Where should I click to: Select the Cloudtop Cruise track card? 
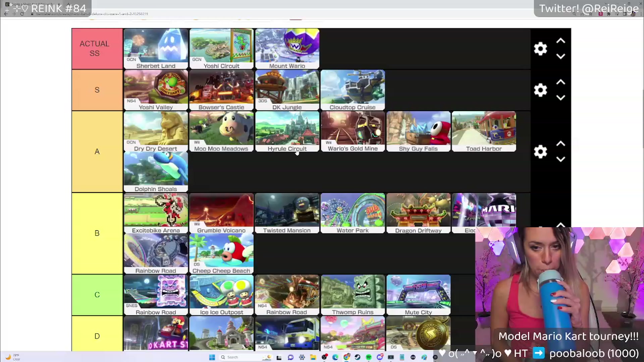[353, 90]
